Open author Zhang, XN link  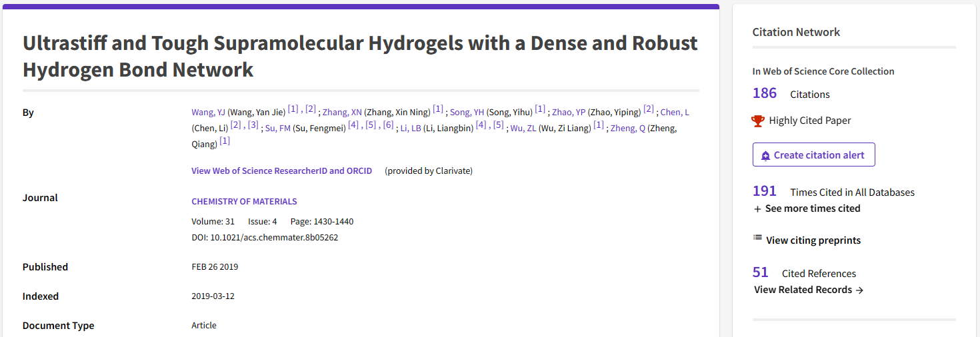[342, 112]
